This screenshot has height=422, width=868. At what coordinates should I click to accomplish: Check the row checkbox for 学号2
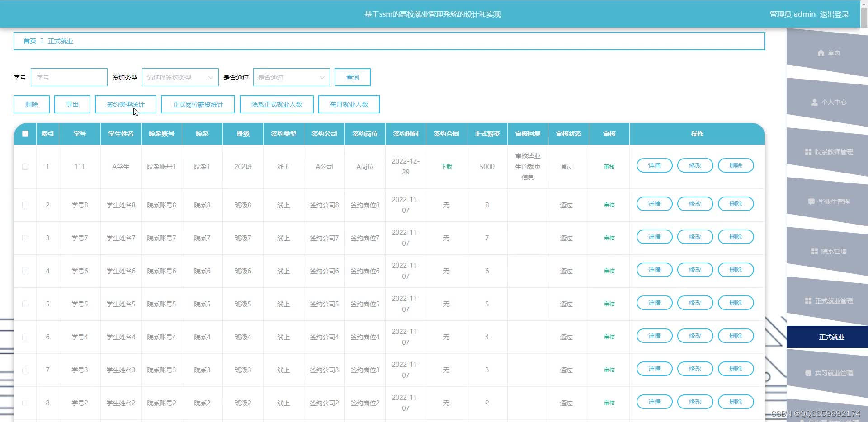click(x=25, y=403)
